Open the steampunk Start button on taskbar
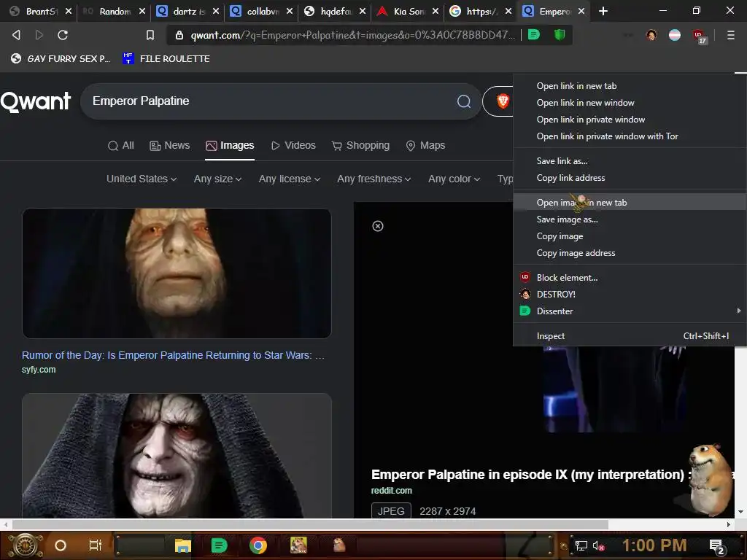The width and height of the screenshot is (747, 560). 26,545
